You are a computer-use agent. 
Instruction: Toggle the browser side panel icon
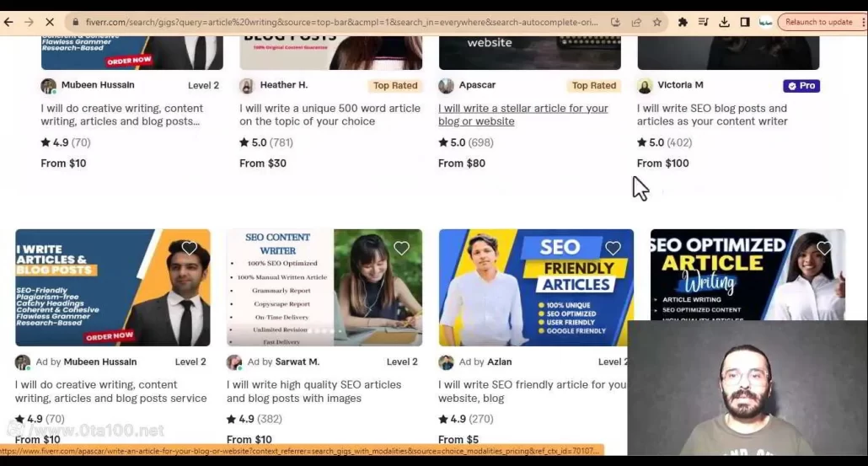[745, 22]
